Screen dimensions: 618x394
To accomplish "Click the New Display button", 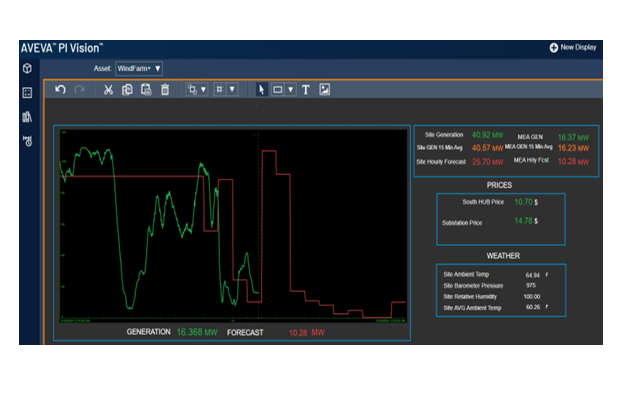I will 573,47.
